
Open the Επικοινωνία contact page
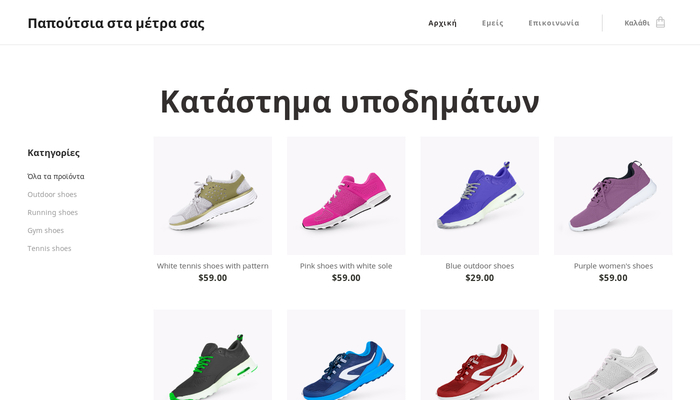coord(554,23)
